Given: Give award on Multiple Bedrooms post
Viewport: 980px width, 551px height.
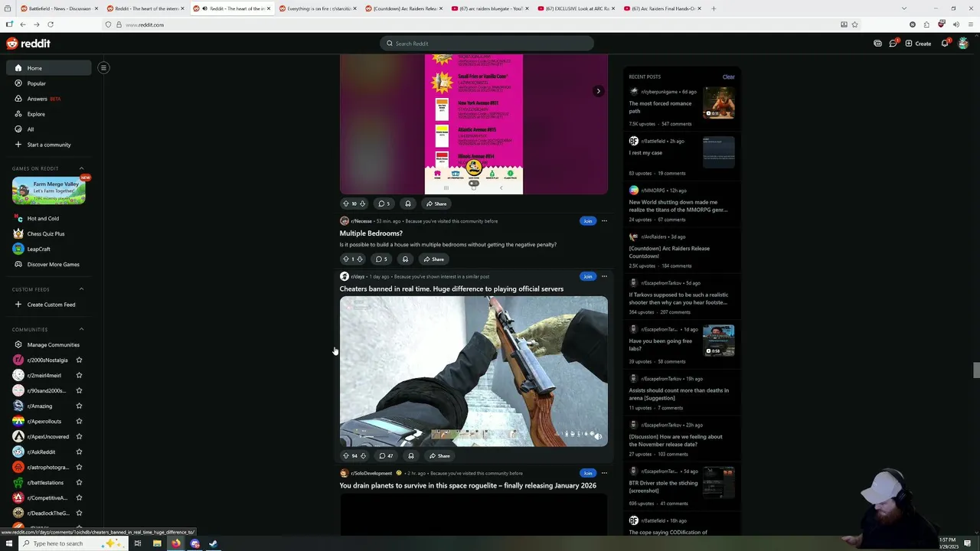Looking at the screenshot, I should tap(405, 259).
